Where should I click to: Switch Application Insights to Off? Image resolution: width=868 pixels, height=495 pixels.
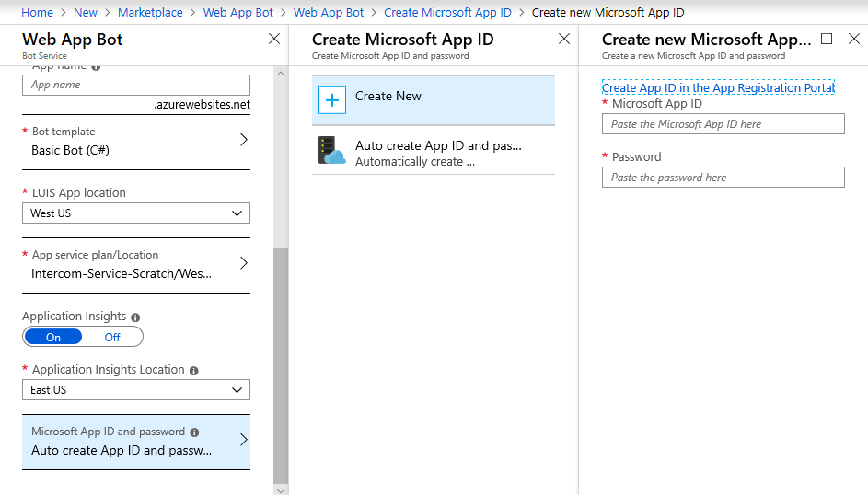(112, 337)
